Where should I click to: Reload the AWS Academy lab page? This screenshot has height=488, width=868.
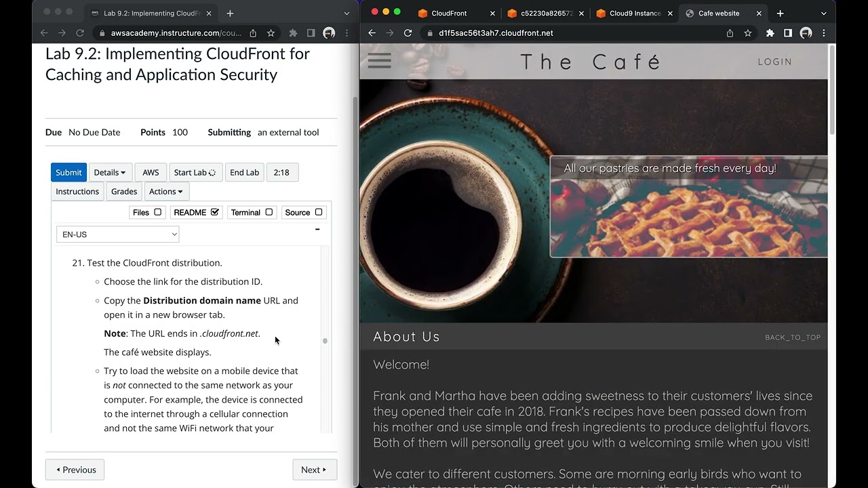pyautogui.click(x=79, y=33)
